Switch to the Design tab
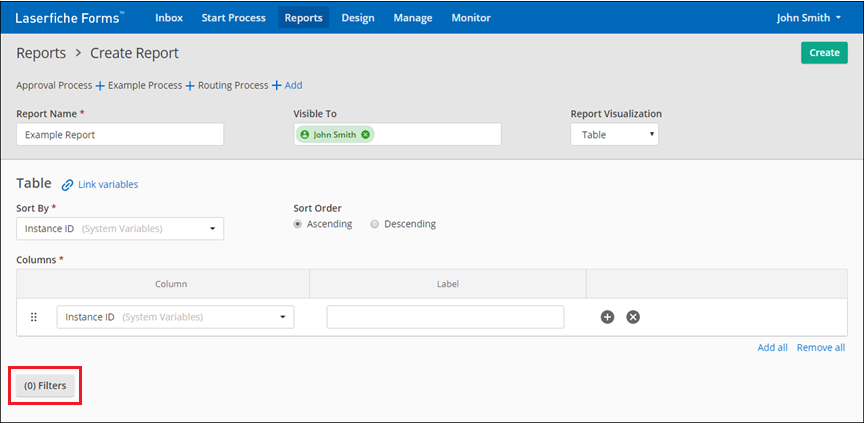The image size is (865, 425). (357, 18)
